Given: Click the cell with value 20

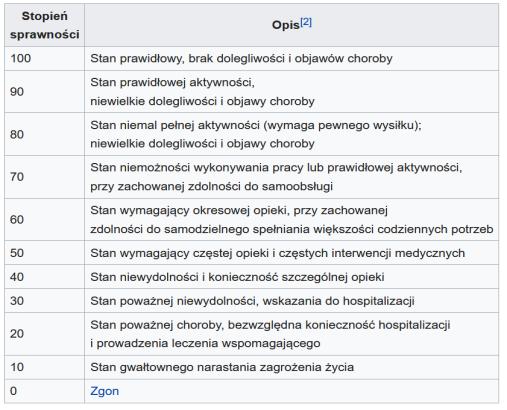Looking at the screenshot, I should 45,334.
